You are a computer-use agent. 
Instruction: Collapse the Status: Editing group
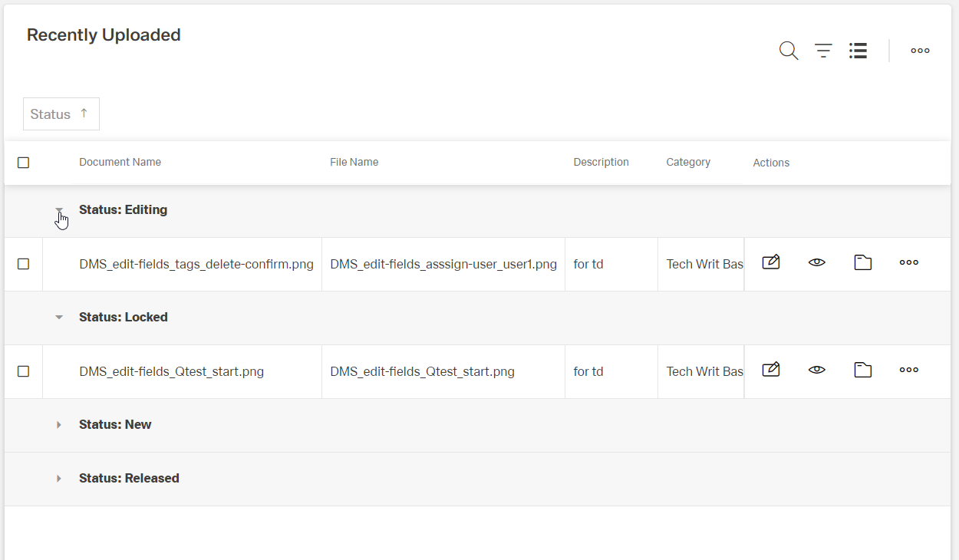(x=59, y=210)
